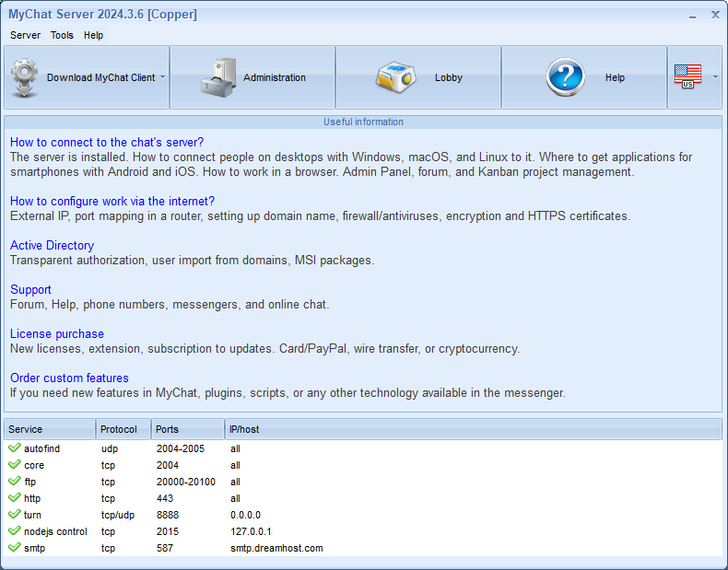Viewport: 728px width, 570px height.
Task: Open 'How to configure work via the internet?' link
Action: click(x=112, y=202)
